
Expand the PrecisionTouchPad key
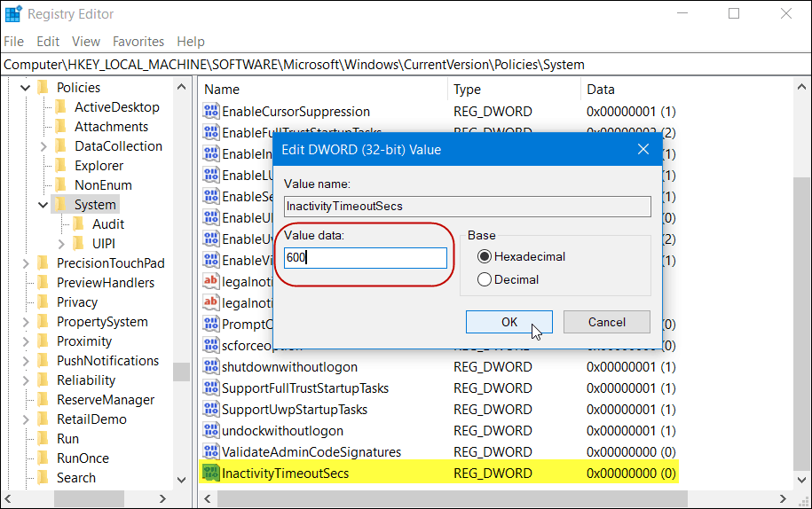26,264
